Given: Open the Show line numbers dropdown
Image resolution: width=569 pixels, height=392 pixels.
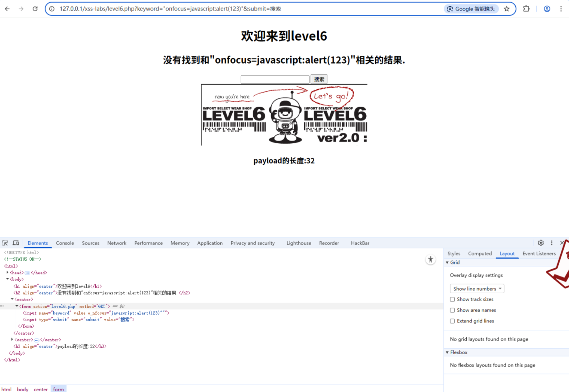Looking at the screenshot, I should [x=476, y=288].
